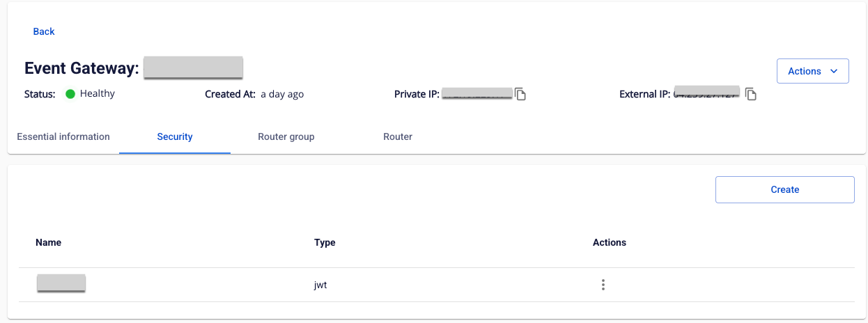Click the Name column header

click(x=49, y=242)
